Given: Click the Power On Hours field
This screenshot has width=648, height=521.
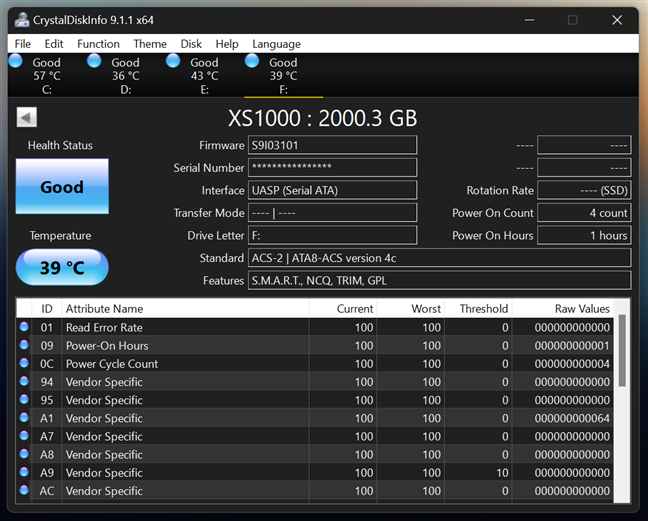Looking at the screenshot, I should pyautogui.click(x=584, y=235).
